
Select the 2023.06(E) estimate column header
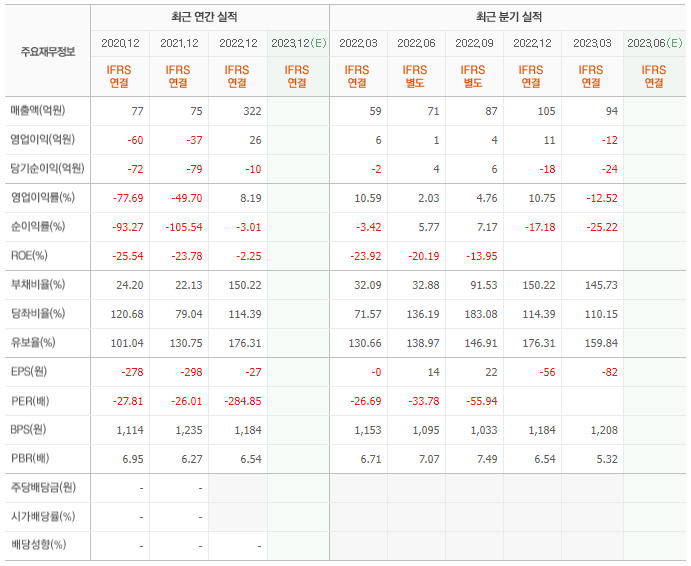[x=655, y=43]
